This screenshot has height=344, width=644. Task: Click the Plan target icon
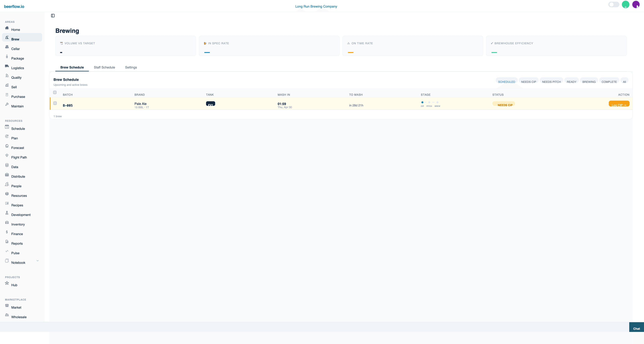[x=7, y=136]
